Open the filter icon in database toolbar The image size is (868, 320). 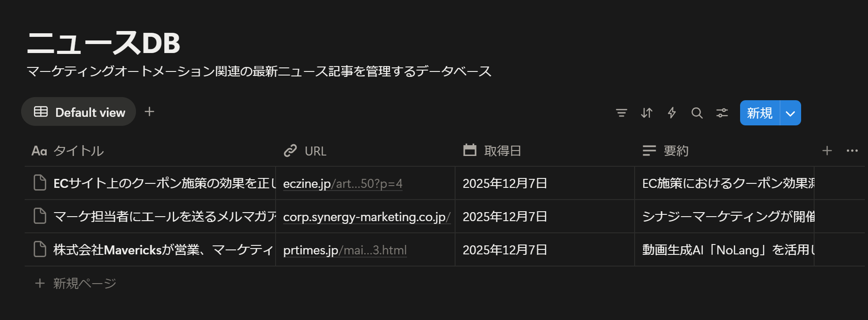coord(621,113)
